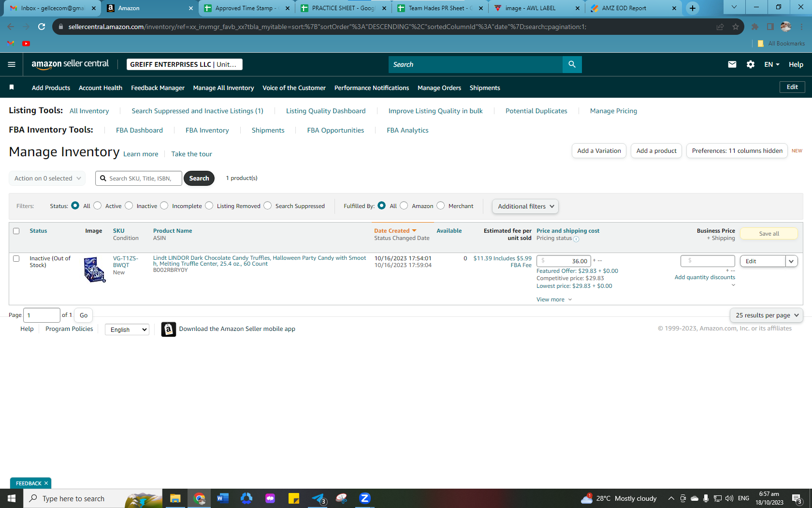This screenshot has width=812, height=508.
Task: Click the Amazon Seller app icon
Action: pyautogui.click(x=168, y=329)
